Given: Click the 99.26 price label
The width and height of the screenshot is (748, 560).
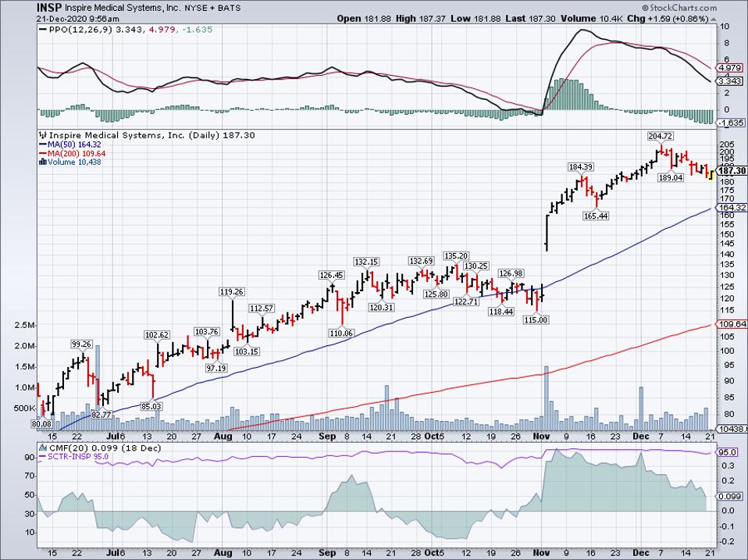Looking at the screenshot, I should [x=81, y=344].
